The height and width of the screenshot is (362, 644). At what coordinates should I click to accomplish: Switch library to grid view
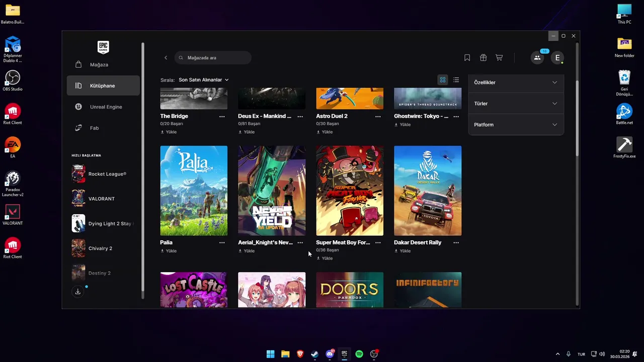click(x=443, y=80)
